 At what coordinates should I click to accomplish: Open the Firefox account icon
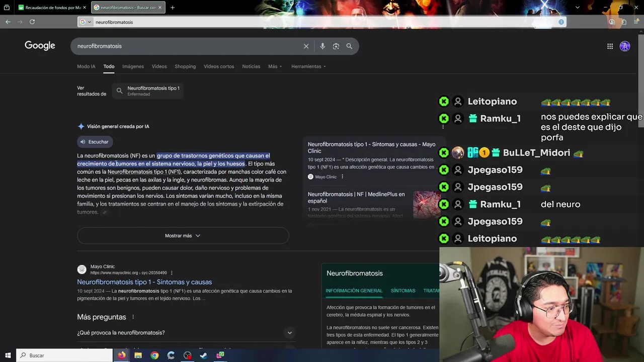point(612,22)
